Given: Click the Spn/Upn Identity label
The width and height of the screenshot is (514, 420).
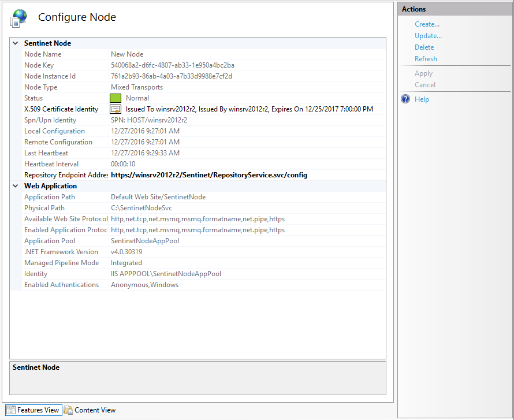Looking at the screenshot, I should click(x=50, y=120).
